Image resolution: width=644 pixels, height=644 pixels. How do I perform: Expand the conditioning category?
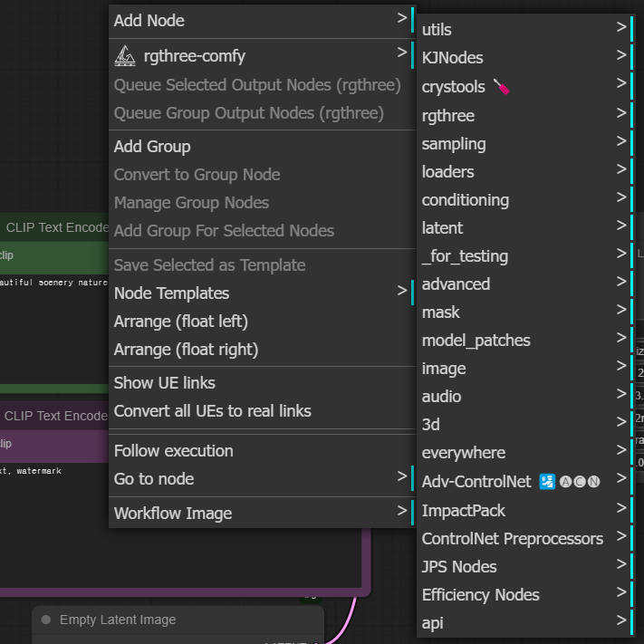pyautogui.click(x=527, y=200)
